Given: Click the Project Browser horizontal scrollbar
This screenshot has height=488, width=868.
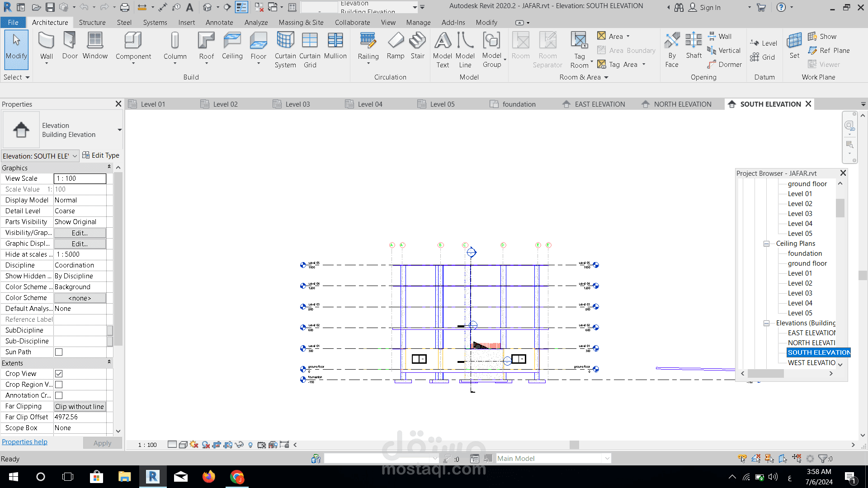Looking at the screenshot, I should click(x=765, y=374).
